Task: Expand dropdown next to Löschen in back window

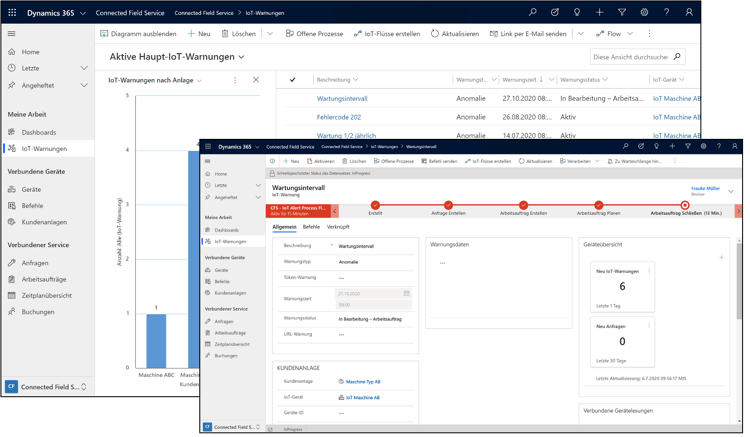Action: click(270, 34)
